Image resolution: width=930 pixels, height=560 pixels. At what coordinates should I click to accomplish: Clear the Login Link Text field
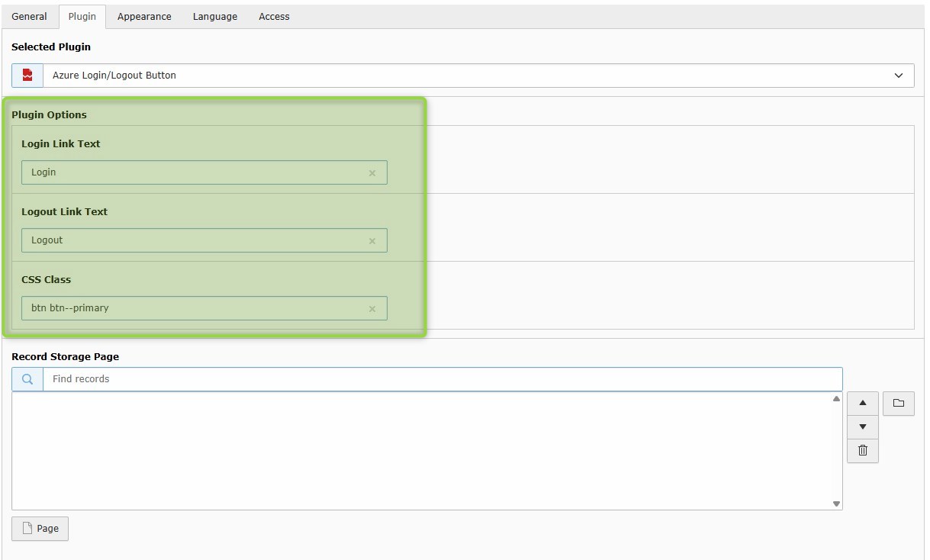point(372,173)
